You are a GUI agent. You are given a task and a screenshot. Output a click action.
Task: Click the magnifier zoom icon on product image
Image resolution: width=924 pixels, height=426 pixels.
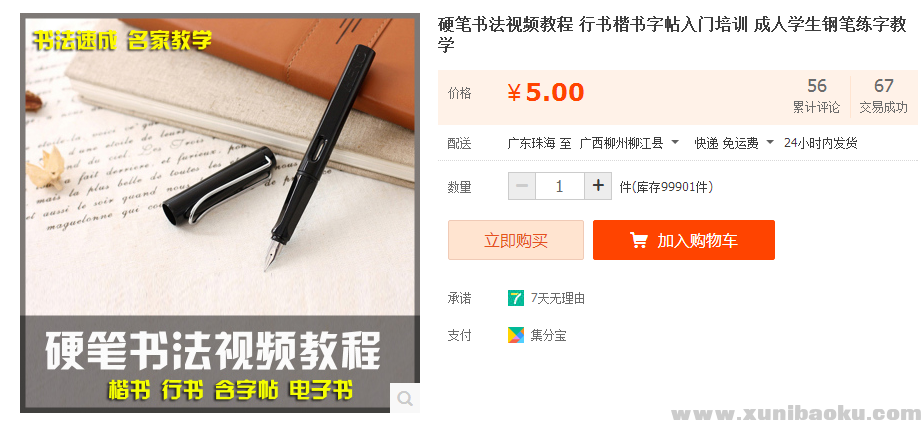coord(405,398)
